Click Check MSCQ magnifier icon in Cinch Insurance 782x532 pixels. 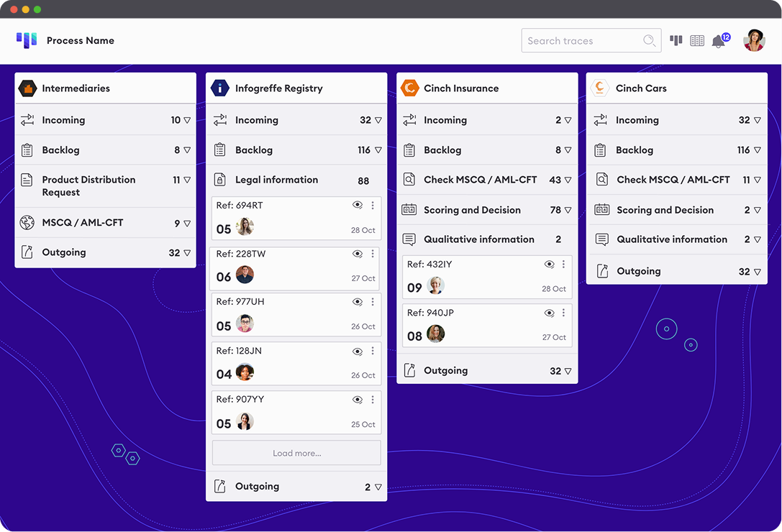(x=409, y=180)
